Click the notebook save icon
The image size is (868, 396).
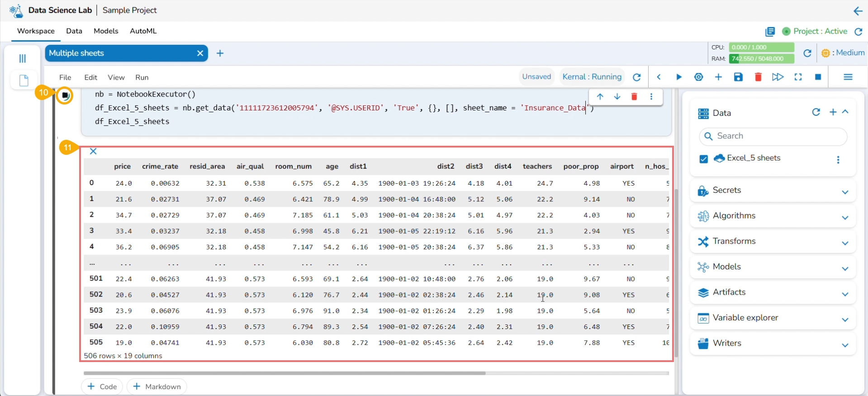click(738, 77)
